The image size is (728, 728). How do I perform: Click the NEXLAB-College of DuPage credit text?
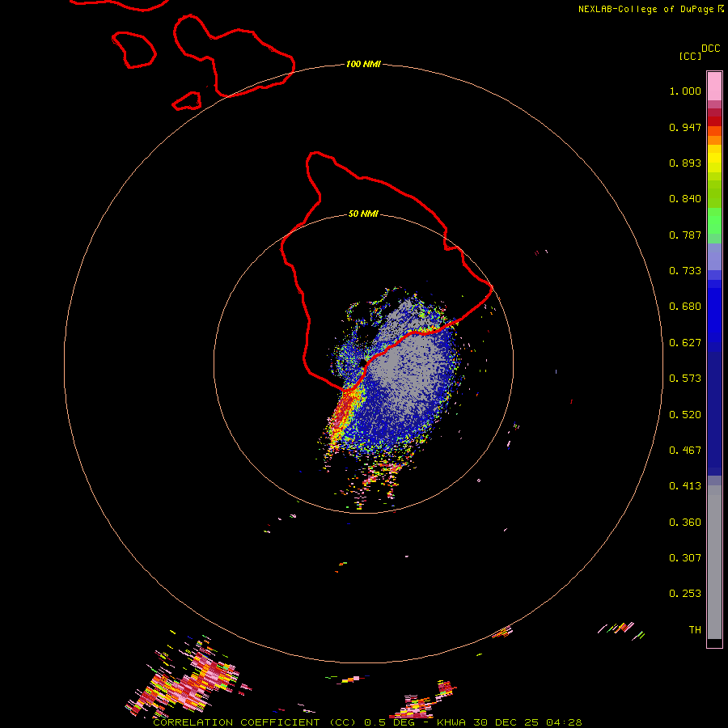[x=645, y=9]
